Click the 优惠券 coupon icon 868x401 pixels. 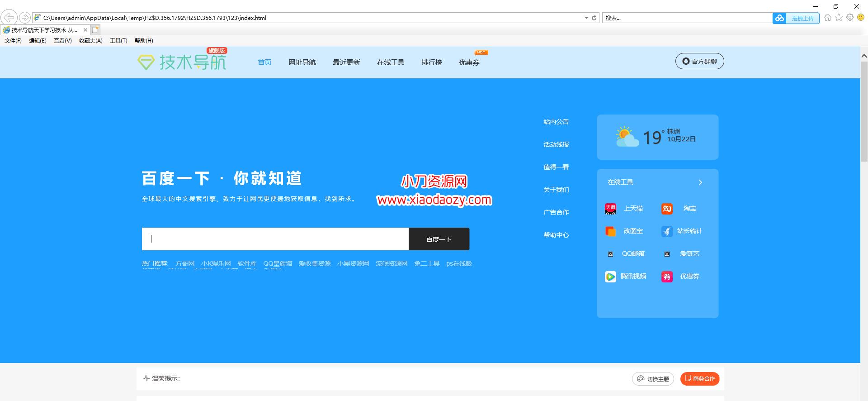click(667, 277)
